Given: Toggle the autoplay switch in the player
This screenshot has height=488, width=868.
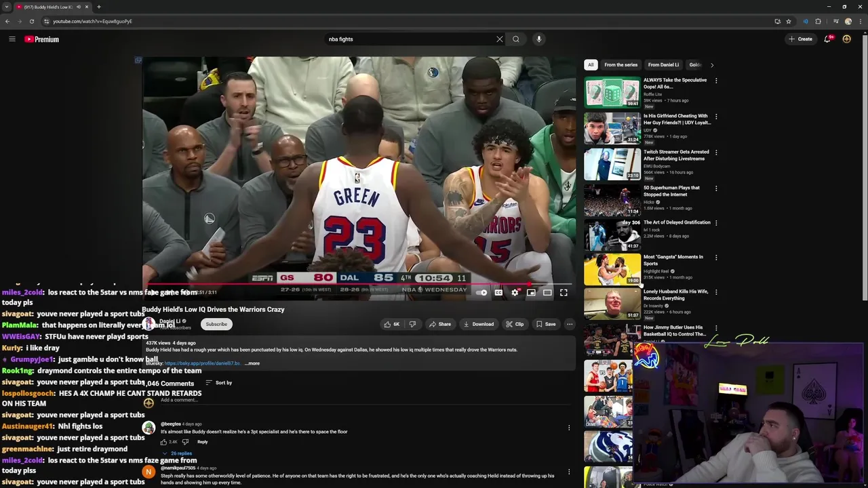Looking at the screenshot, I should coord(481,293).
